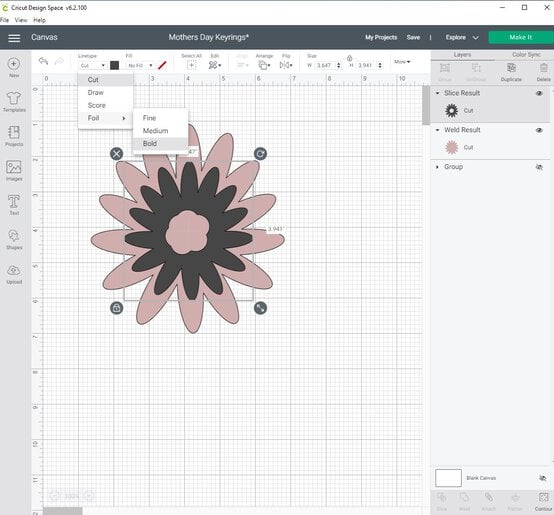Select the dark flower Slice Result thumbnail
This screenshot has width=554, height=515.
point(452,111)
